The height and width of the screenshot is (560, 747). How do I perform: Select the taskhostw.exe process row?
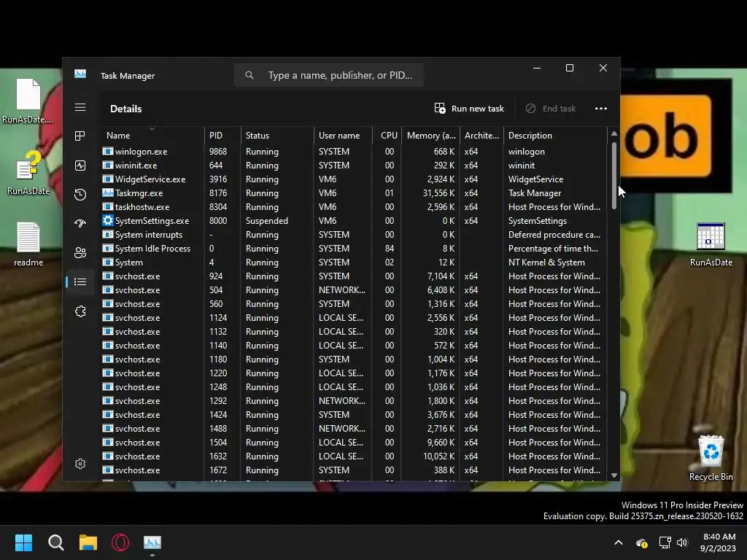354,206
